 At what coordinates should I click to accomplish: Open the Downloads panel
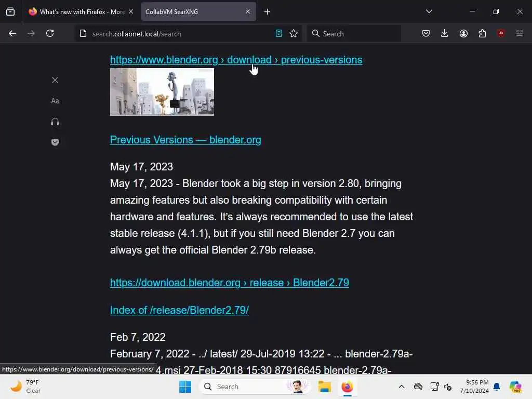(x=445, y=33)
